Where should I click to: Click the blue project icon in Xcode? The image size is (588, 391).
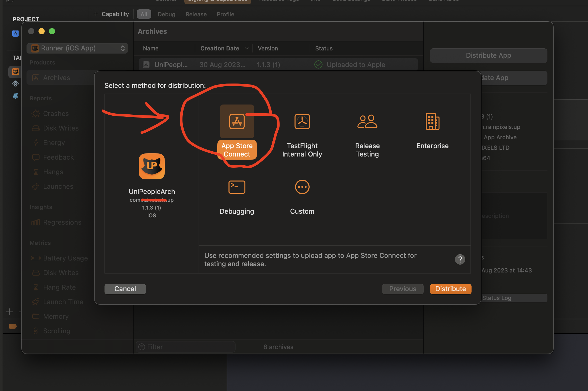pos(16,33)
